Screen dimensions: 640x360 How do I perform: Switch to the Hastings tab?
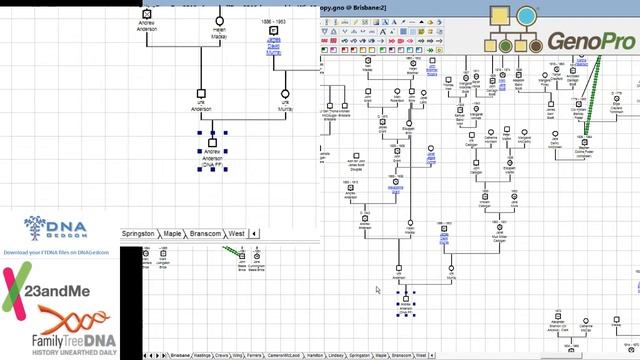click(202, 356)
